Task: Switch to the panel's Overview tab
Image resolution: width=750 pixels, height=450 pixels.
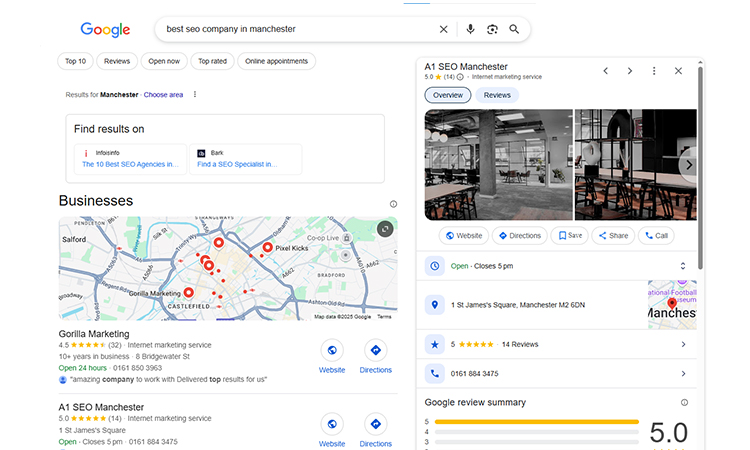Action: (x=448, y=95)
